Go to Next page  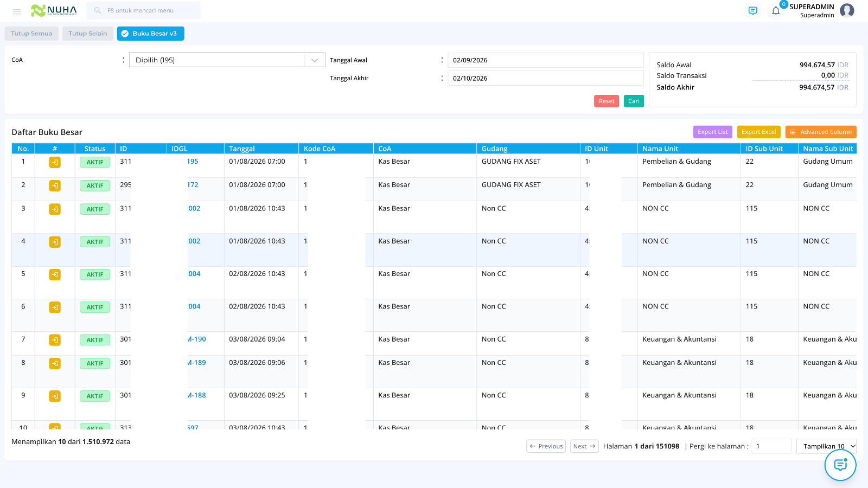click(x=584, y=446)
